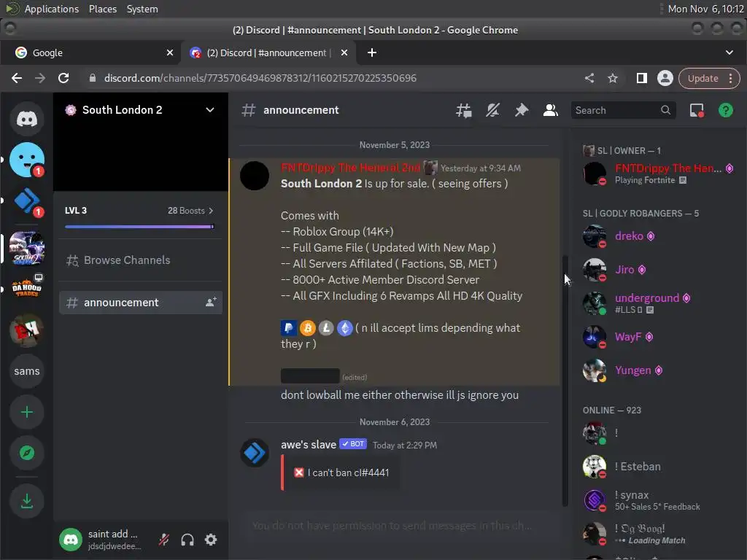Expand the 28 Boosts chevron

point(211,211)
